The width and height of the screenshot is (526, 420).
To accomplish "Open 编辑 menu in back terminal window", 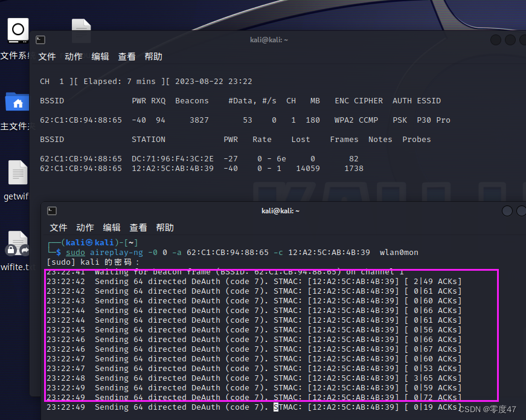I will (100, 57).
